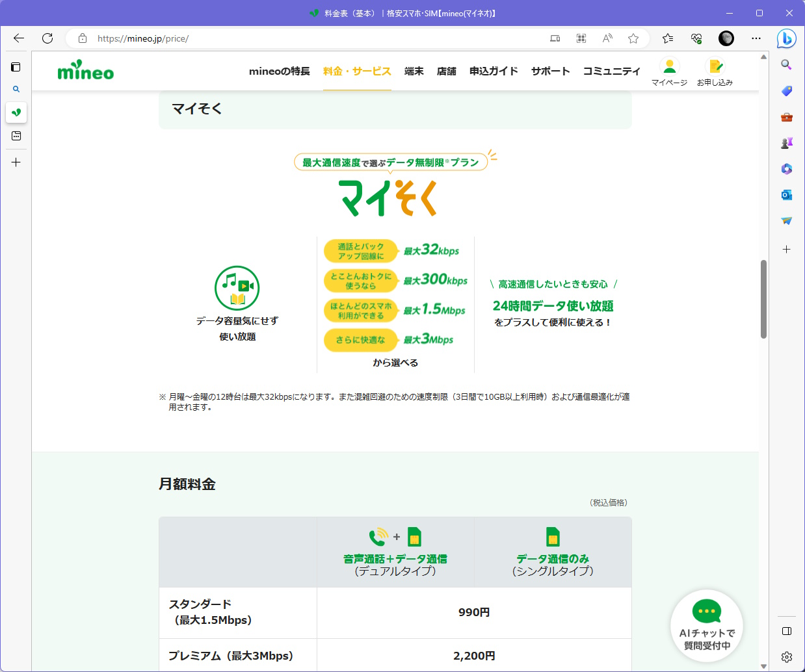This screenshot has width=805, height=672.
Task: Open 店舗 menu item
Action: pos(447,71)
